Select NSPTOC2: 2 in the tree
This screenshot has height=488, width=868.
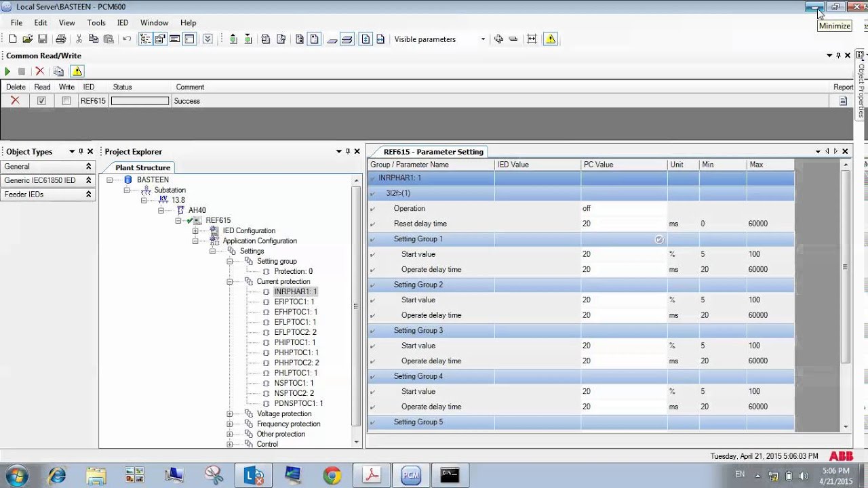point(294,393)
